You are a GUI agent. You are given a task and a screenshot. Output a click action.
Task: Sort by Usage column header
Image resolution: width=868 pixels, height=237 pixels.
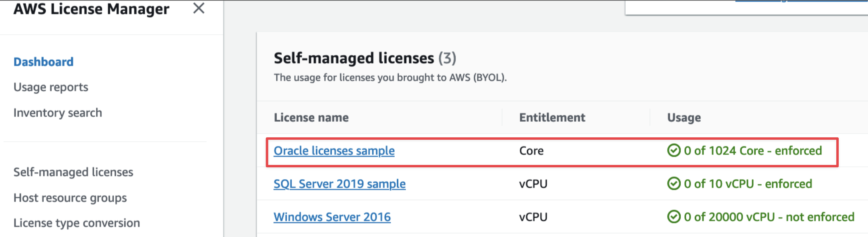(x=684, y=118)
